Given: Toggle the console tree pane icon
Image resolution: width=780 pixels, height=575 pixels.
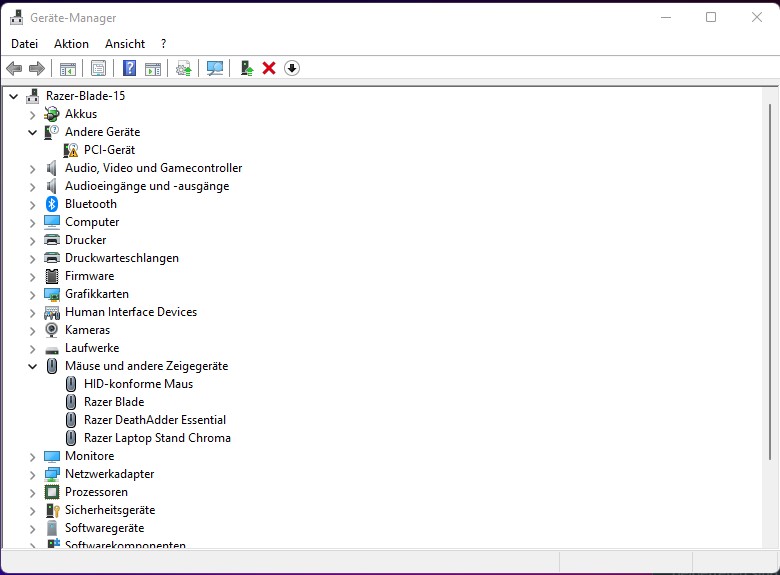Looking at the screenshot, I should [x=68, y=68].
